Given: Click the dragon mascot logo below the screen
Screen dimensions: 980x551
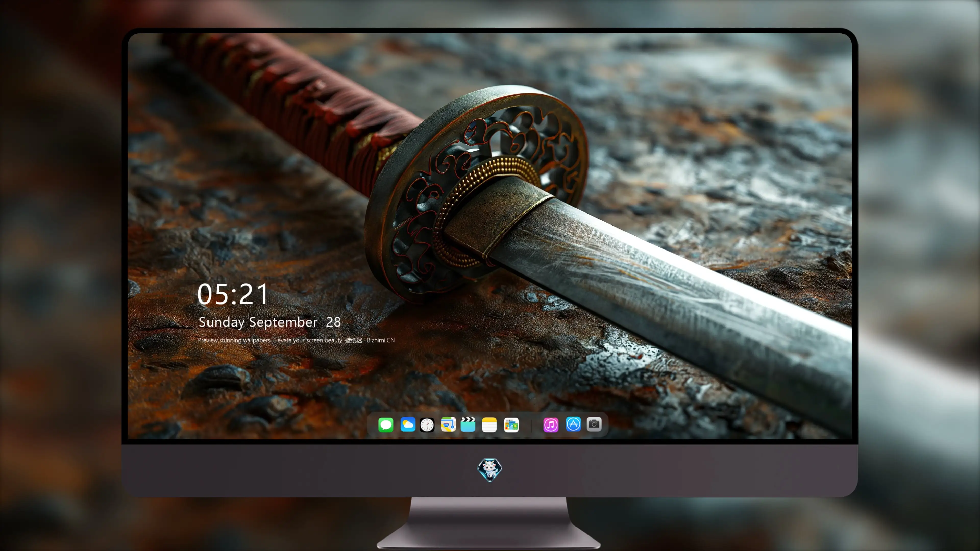Looking at the screenshot, I should [x=490, y=470].
